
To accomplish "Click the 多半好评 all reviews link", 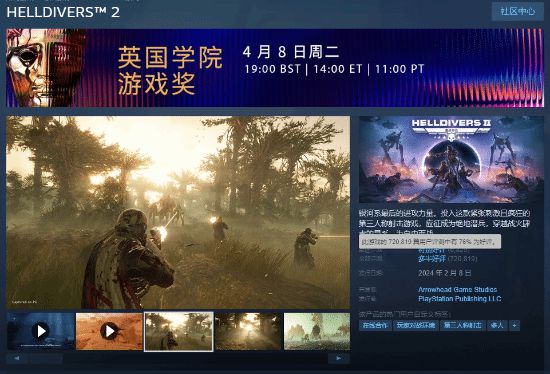I will pyautogui.click(x=432, y=259).
